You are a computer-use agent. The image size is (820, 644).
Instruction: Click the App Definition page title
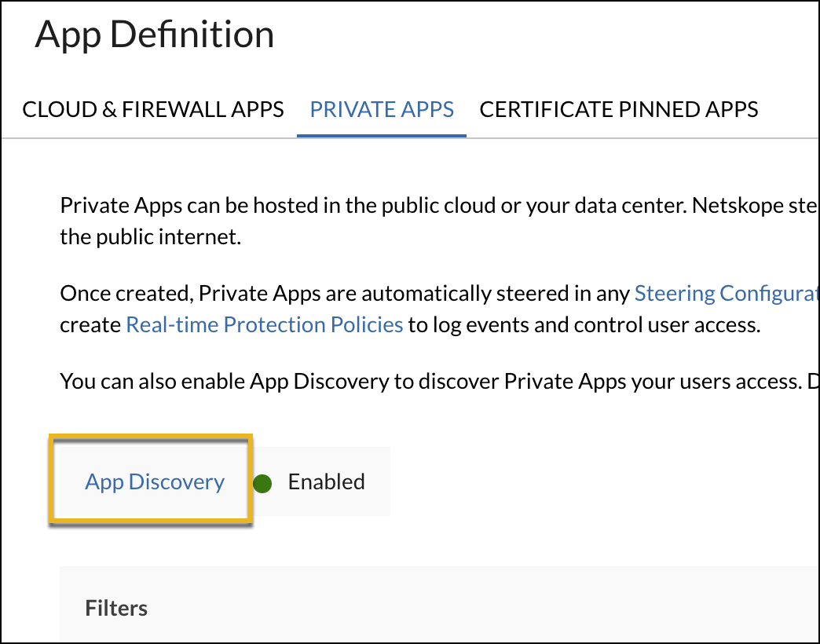click(155, 35)
